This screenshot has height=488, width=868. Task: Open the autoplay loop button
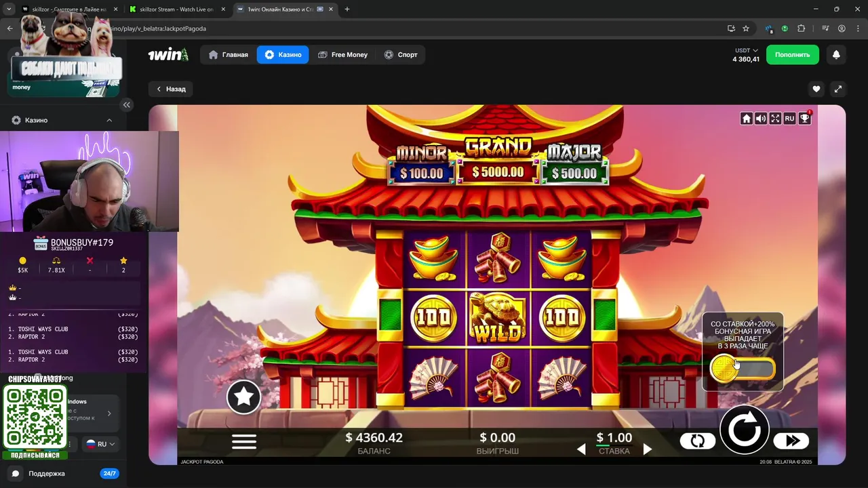[x=698, y=441]
